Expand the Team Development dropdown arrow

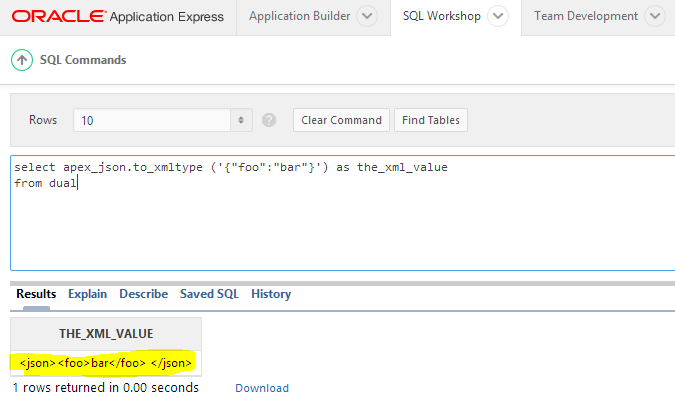[655, 17]
